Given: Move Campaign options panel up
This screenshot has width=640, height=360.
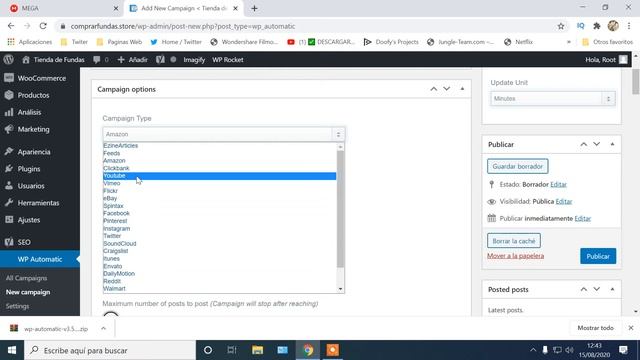Looking at the screenshot, I should tap(433, 89).
